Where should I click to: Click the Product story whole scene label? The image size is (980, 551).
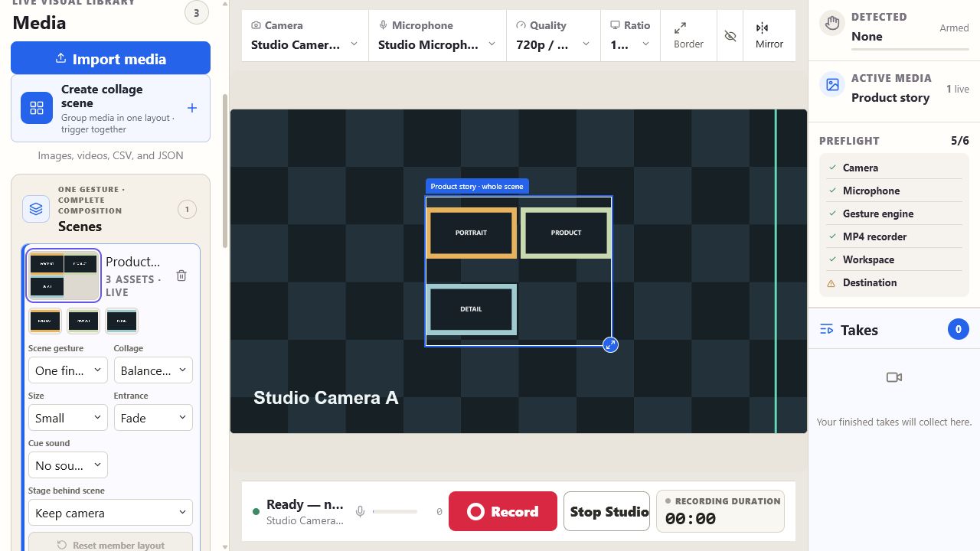pyautogui.click(x=477, y=187)
